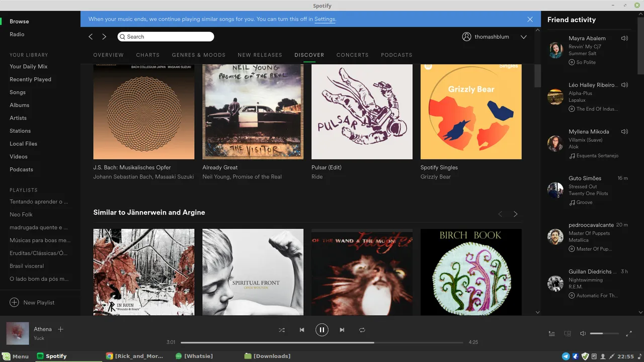This screenshot has width=644, height=362.
Task: Open the Downloads folder taskbar item
Action: 268,356
